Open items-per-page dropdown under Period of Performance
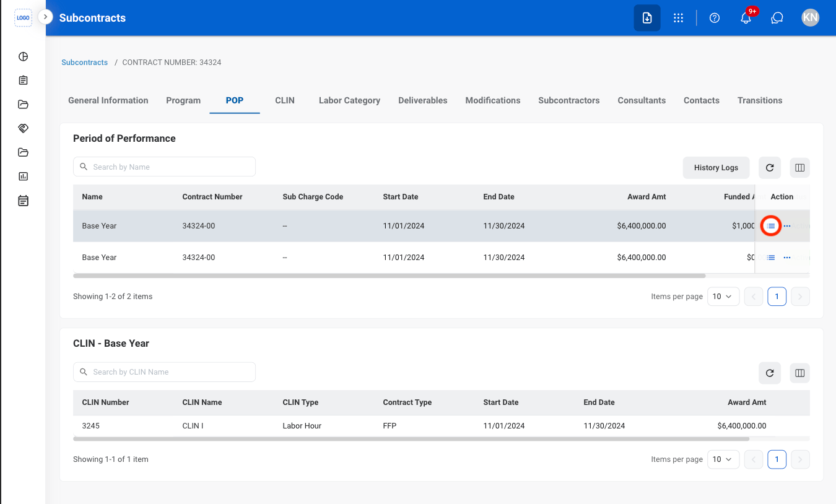Image resolution: width=836 pixels, height=504 pixels. 723,297
